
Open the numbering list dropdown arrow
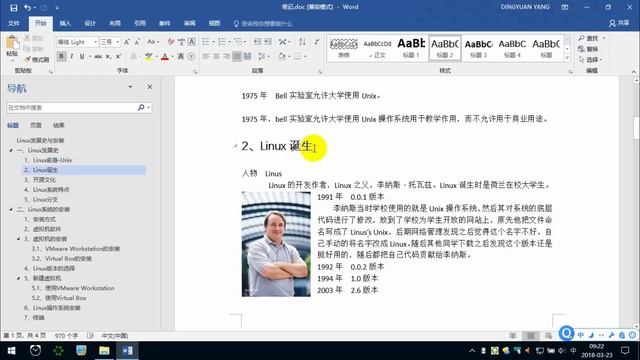pos(229,42)
